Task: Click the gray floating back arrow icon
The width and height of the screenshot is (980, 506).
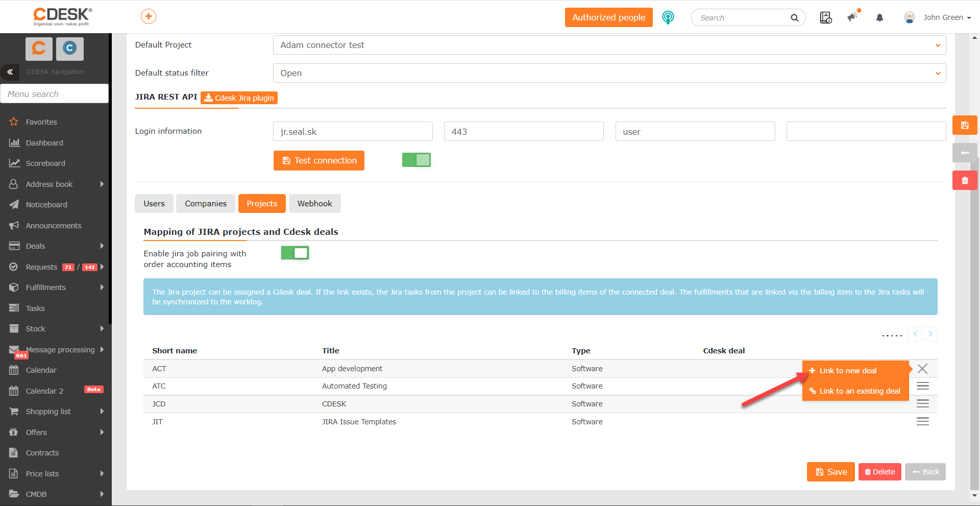Action: point(965,153)
